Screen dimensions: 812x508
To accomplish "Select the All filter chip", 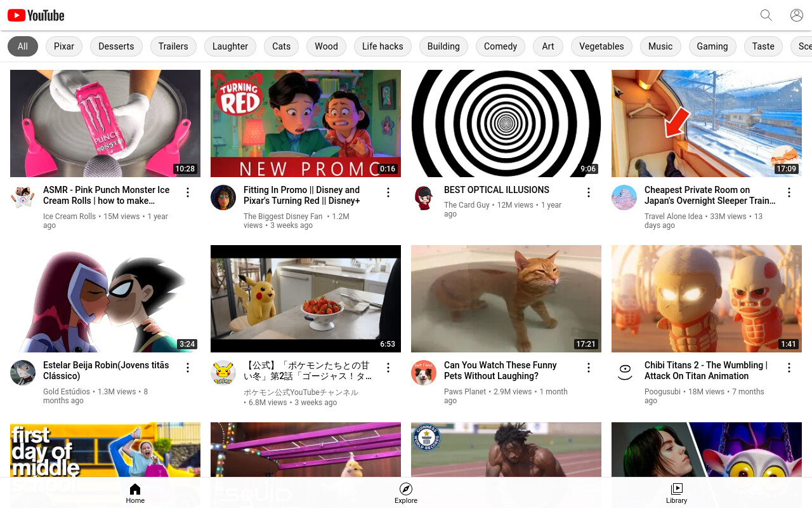I will click(23, 46).
